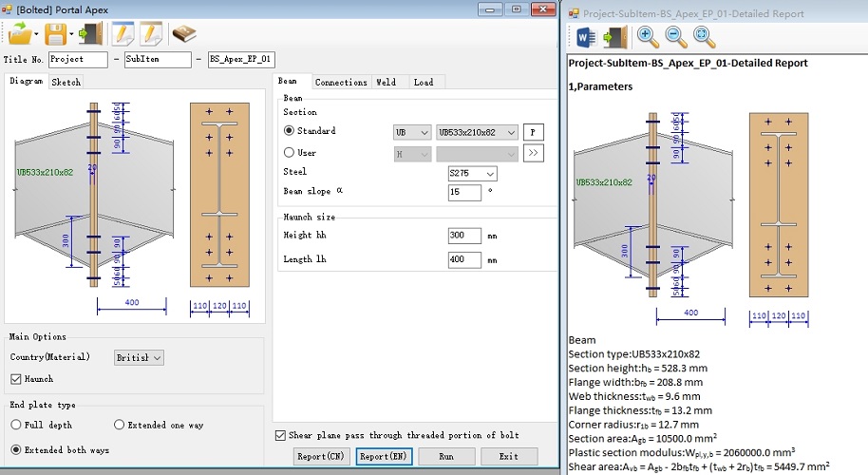Open the UB section family dropdown

point(412,132)
